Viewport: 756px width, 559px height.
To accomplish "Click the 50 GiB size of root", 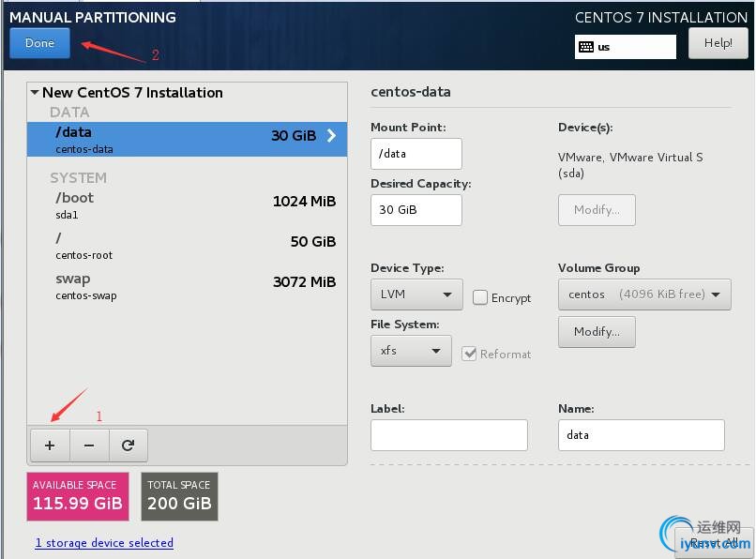I will (313, 241).
